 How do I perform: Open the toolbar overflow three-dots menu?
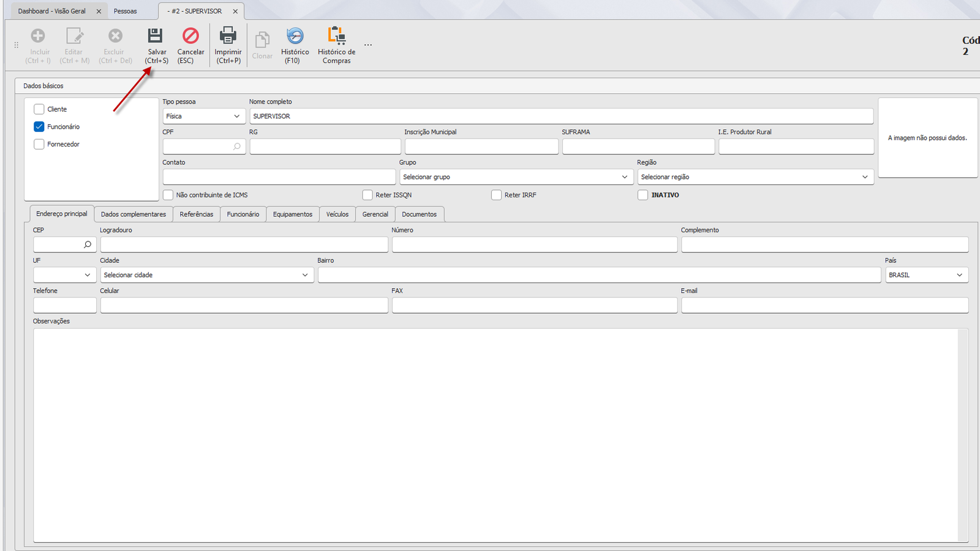[x=368, y=45]
